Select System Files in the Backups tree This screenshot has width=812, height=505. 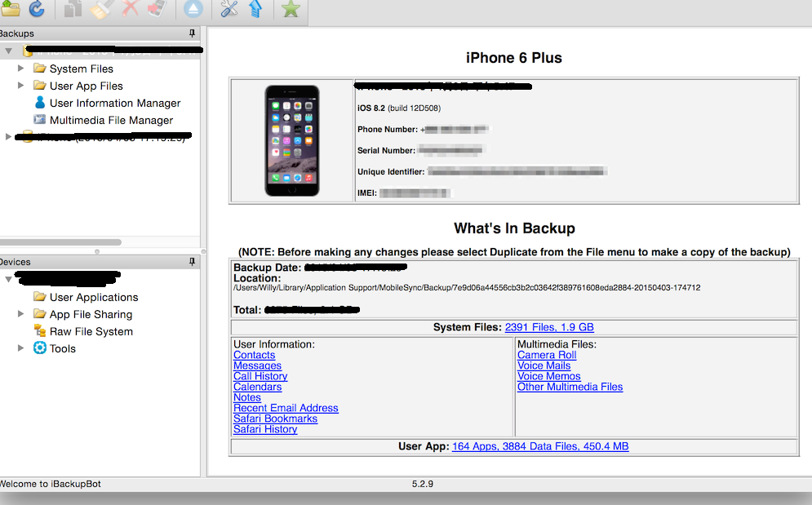[82, 69]
